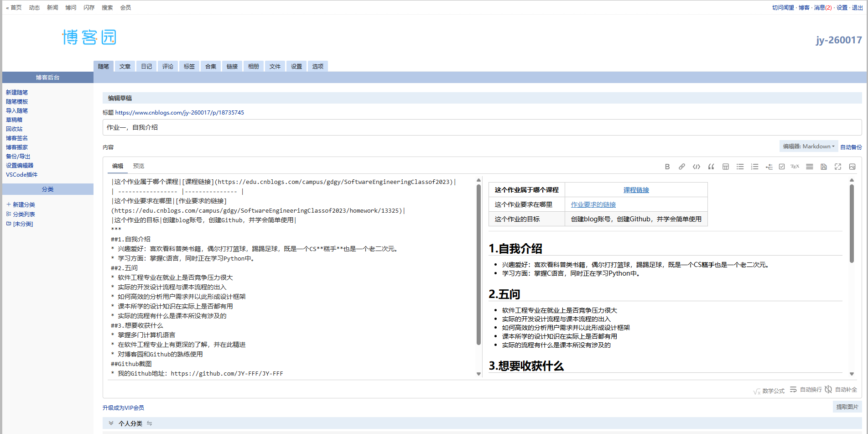868x434 pixels.
Task: Click the swap icon beside 个人分类
Action: 149,424
